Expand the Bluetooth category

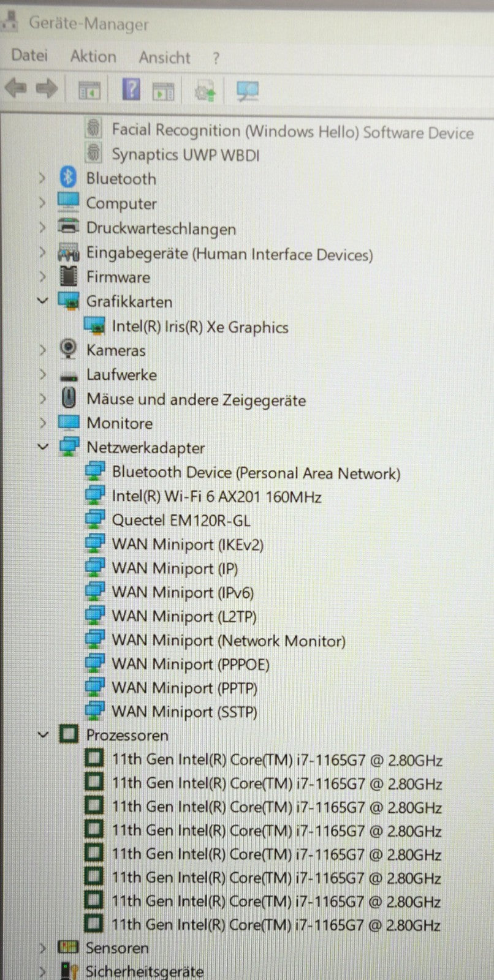(42, 178)
